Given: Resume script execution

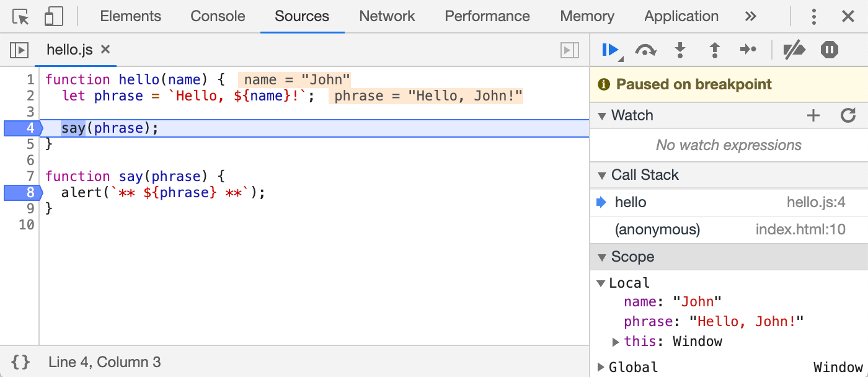Looking at the screenshot, I should [611, 50].
